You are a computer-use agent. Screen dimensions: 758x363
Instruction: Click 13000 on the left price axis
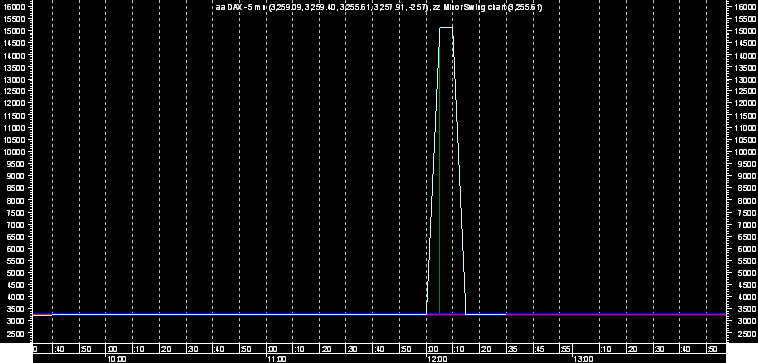14,80
